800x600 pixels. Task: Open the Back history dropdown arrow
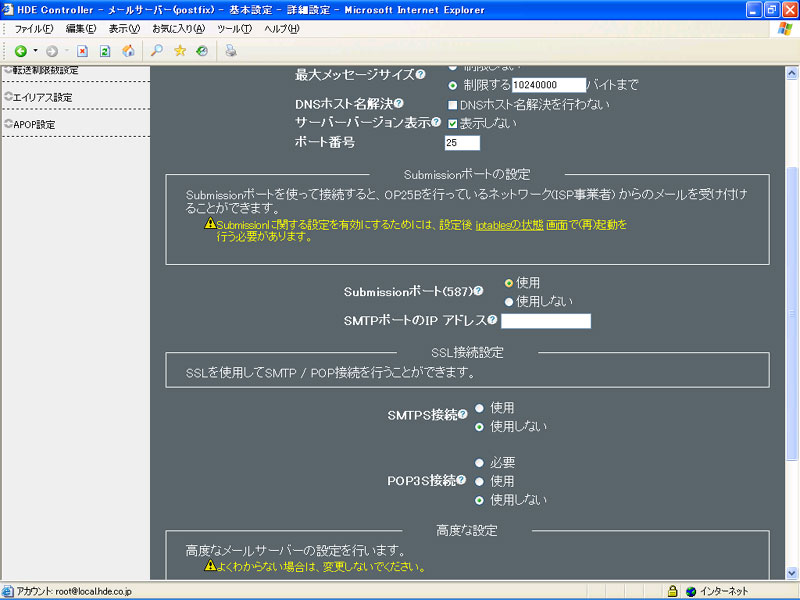[x=35, y=51]
